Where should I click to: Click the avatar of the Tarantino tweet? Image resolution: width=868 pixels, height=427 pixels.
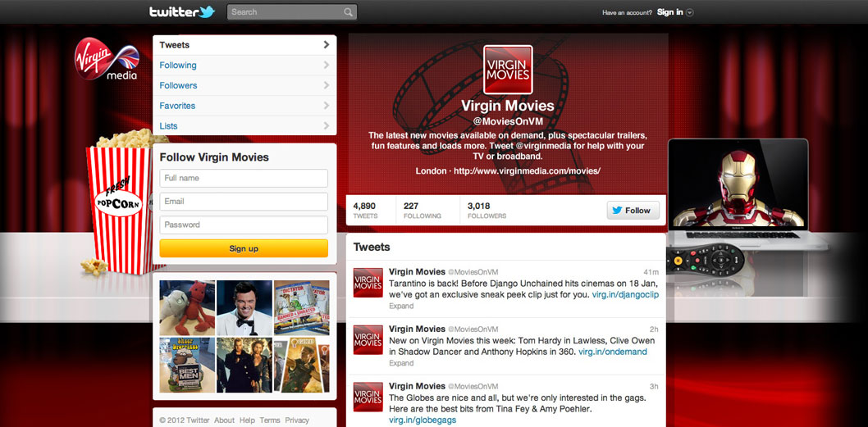(x=368, y=283)
